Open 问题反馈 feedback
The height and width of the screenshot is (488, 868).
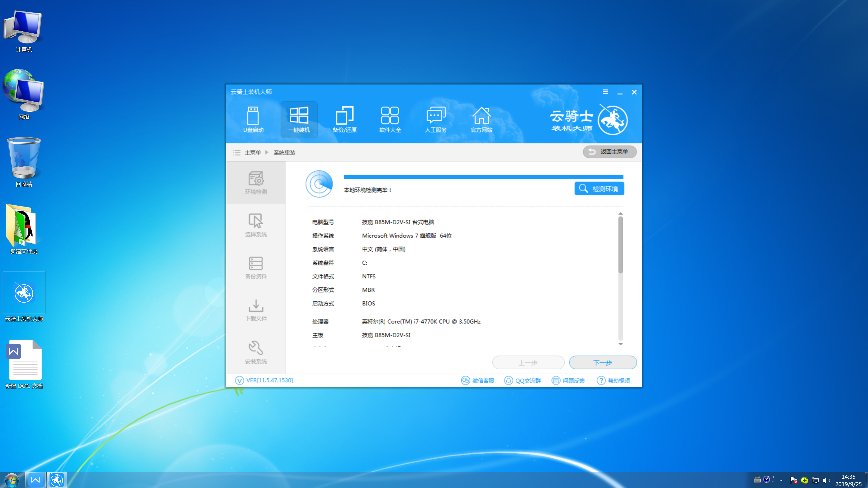click(x=568, y=380)
